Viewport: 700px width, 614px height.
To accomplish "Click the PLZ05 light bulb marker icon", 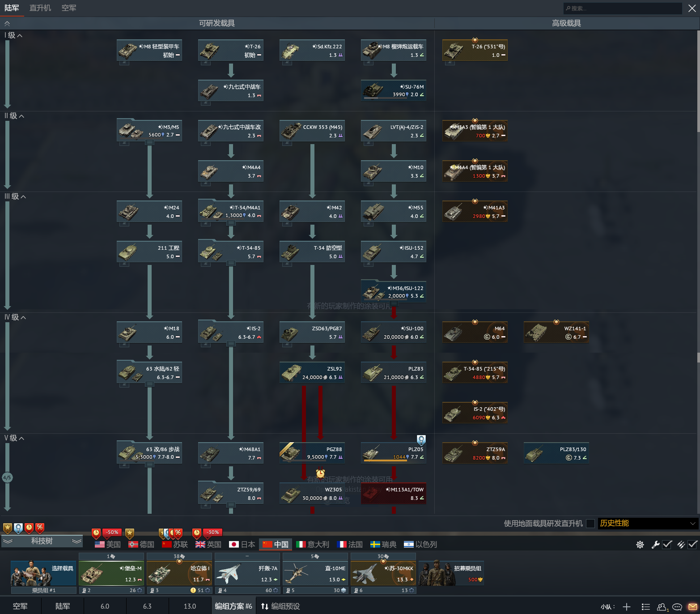I will click(421, 440).
